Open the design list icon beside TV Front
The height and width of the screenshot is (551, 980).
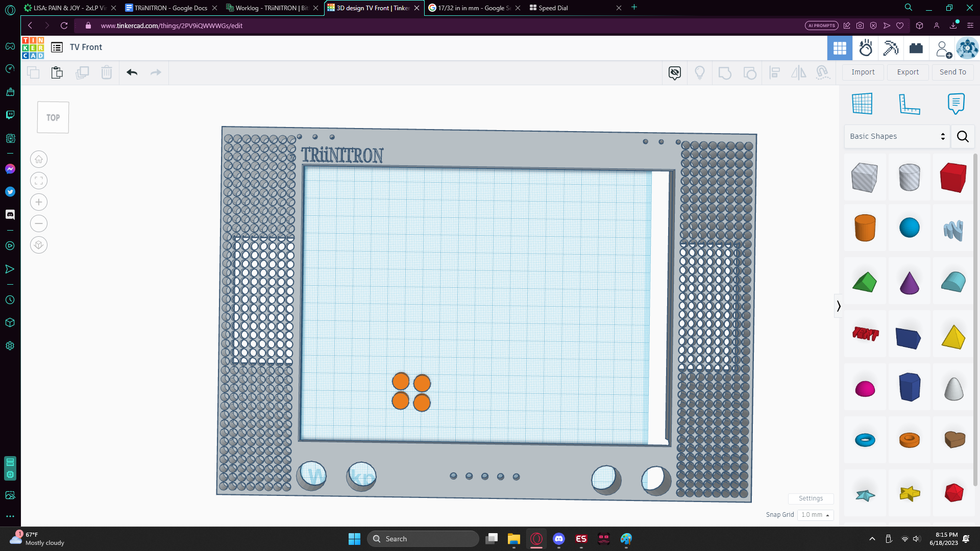pyautogui.click(x=57, y=47)
